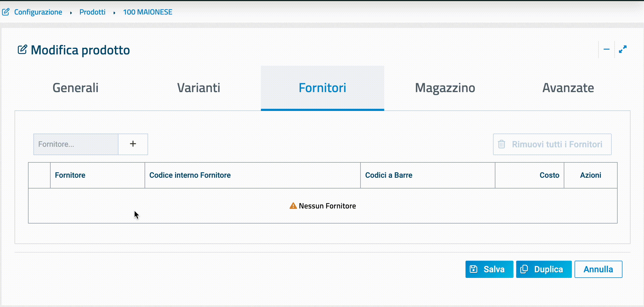Expand the panel with the fullscreen arrows icon

(622, 49)
